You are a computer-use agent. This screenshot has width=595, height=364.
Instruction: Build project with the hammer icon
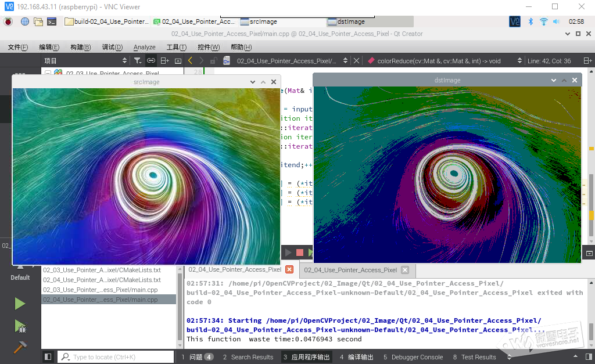coord(20,347)
